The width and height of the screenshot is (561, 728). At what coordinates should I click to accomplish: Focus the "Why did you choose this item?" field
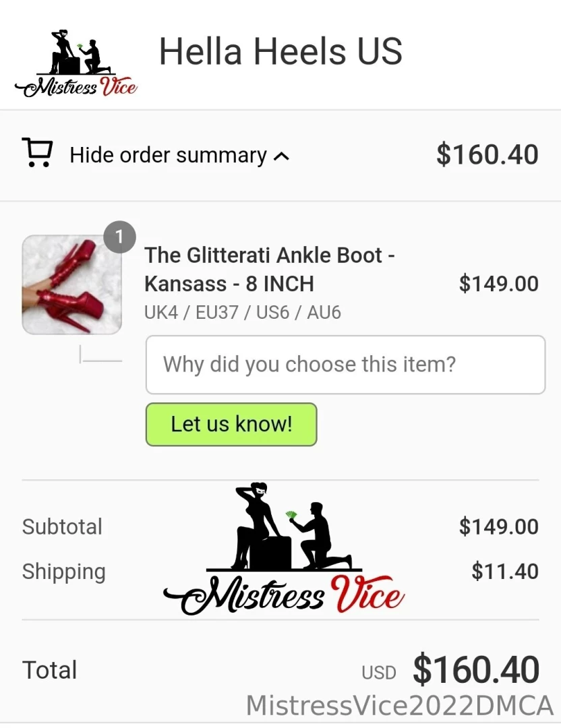[345, 365]
